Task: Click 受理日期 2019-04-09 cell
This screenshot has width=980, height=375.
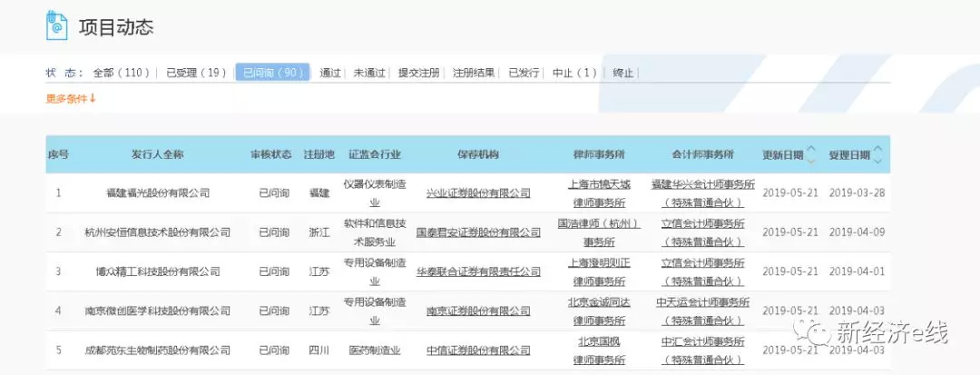Action: coord(857,232)
